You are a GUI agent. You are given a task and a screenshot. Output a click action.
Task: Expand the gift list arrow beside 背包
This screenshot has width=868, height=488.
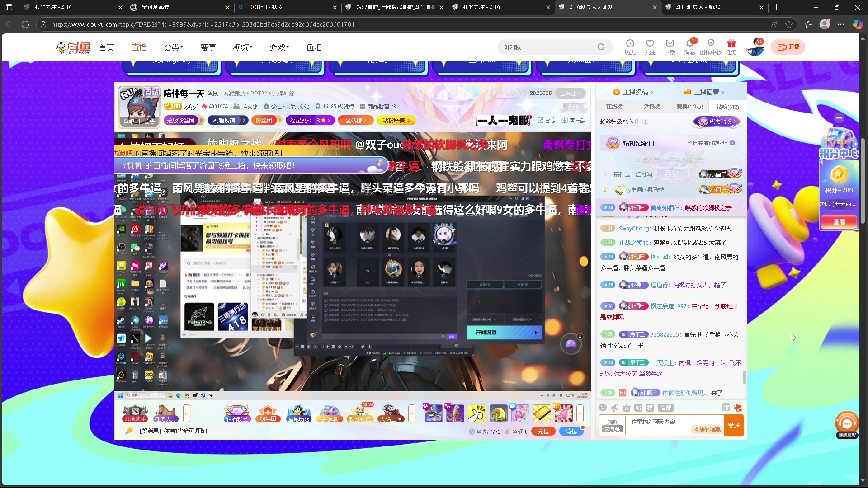[x=580, y=413]
